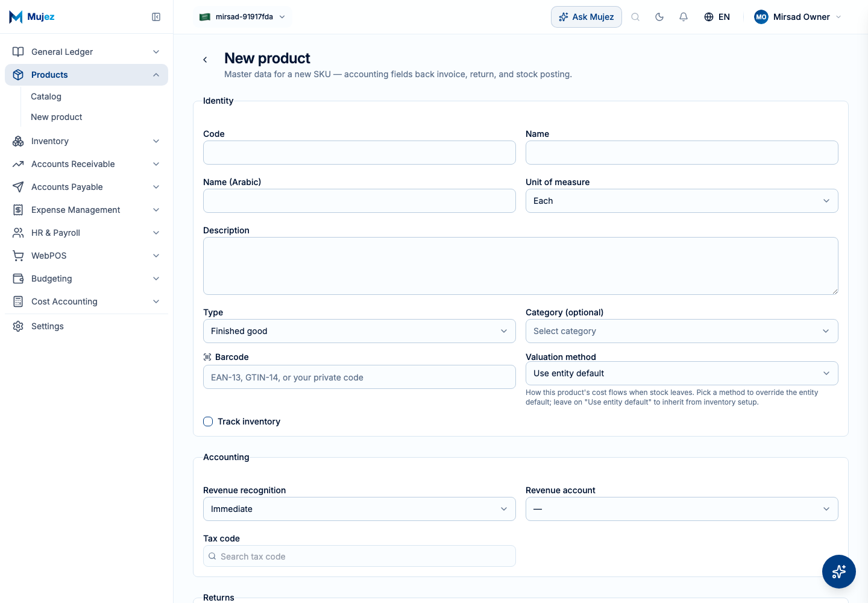Expand Accounts Payable chevron

click(156, 187)
